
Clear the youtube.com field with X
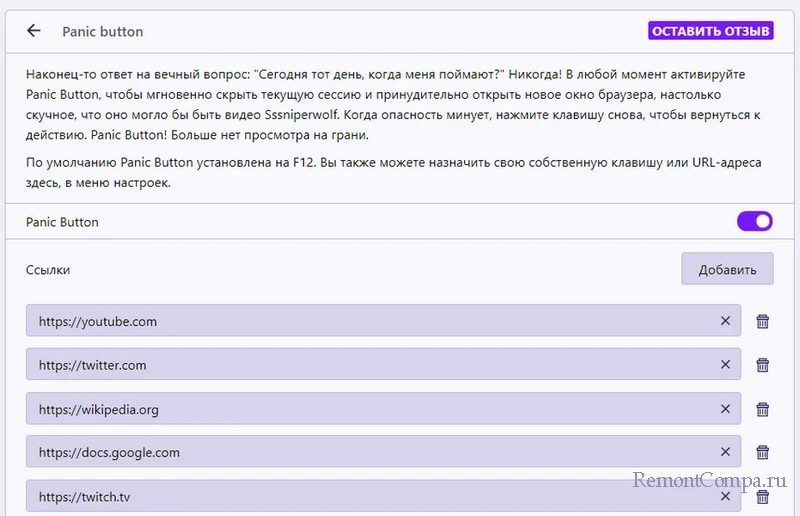726,321
